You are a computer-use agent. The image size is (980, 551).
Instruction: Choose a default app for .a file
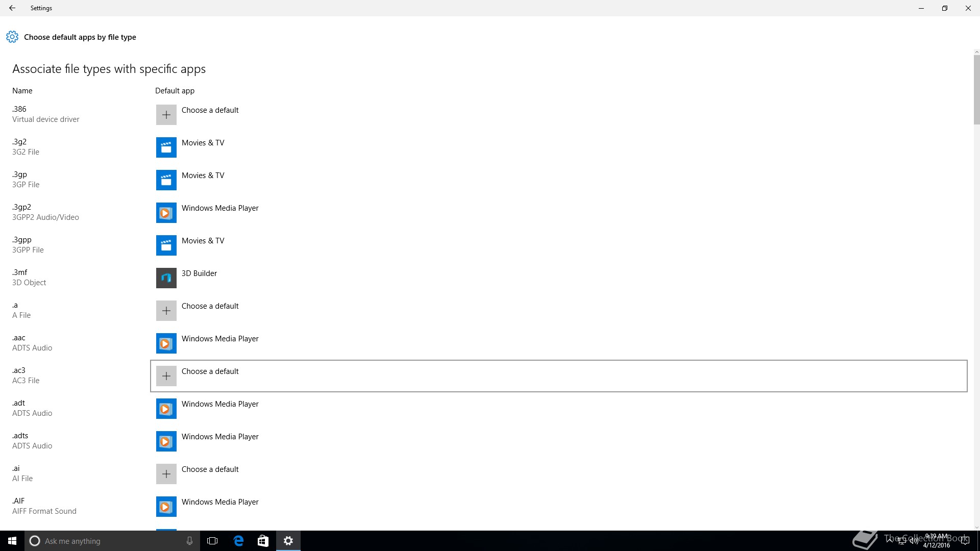click(559, 311)
